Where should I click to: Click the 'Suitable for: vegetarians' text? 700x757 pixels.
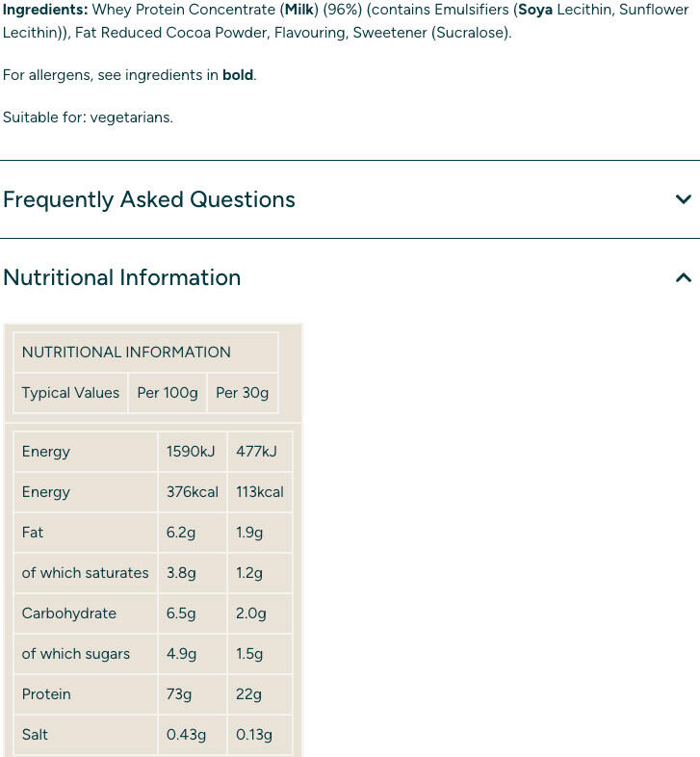tap(88, 117)
